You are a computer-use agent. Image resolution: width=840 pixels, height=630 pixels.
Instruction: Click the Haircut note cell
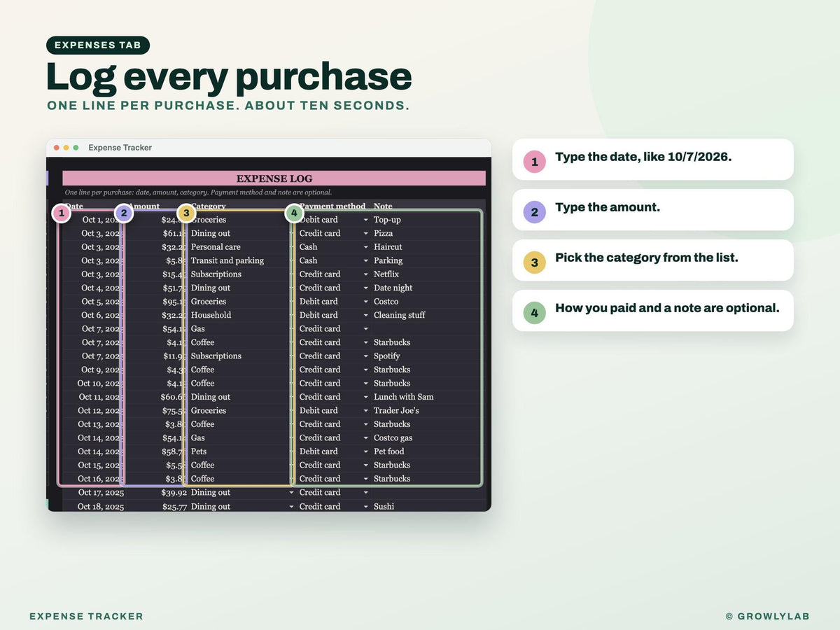click(x=428, y=247)
